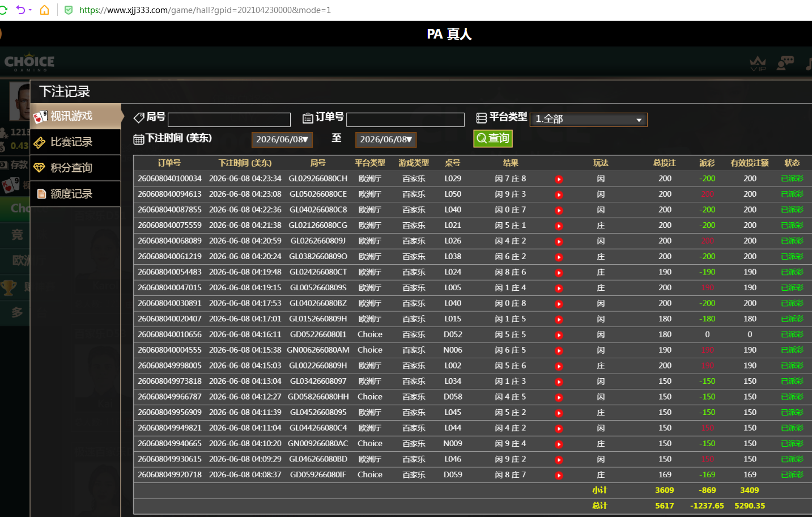
Task: Play video for order 260608049973818
Action: tap(559, 382)
